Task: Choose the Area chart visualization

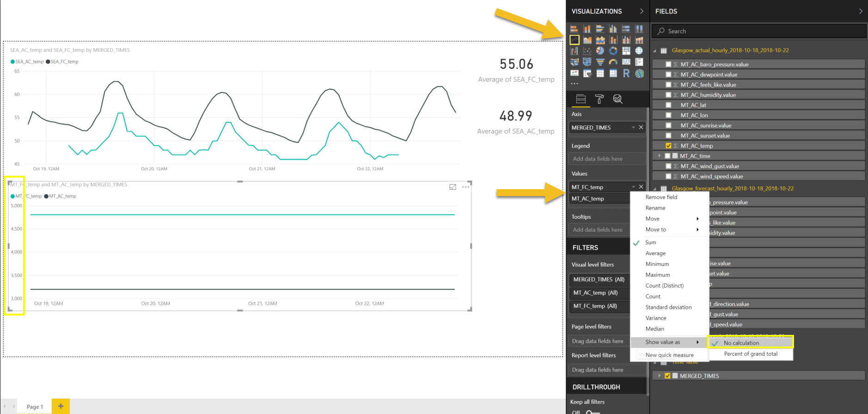Action: [x=587, y=40]
